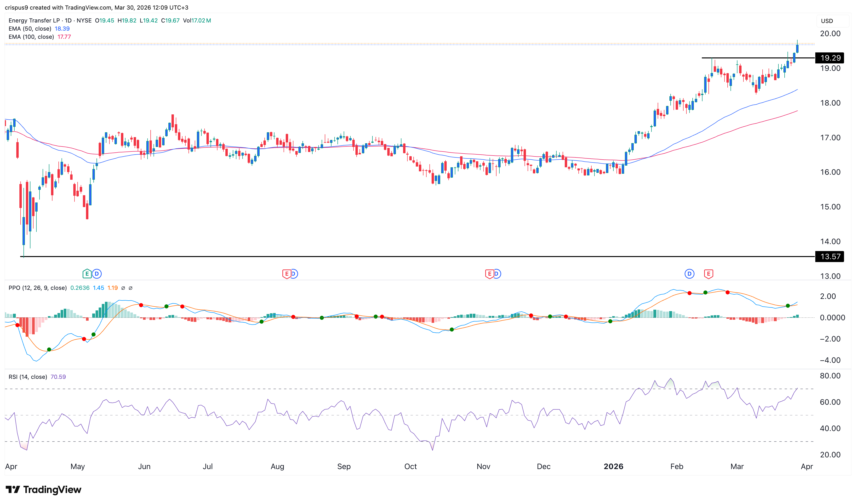The image size is (856, 504).
Task: Click the Oct label on time axis
Action: tap(411, 467)
